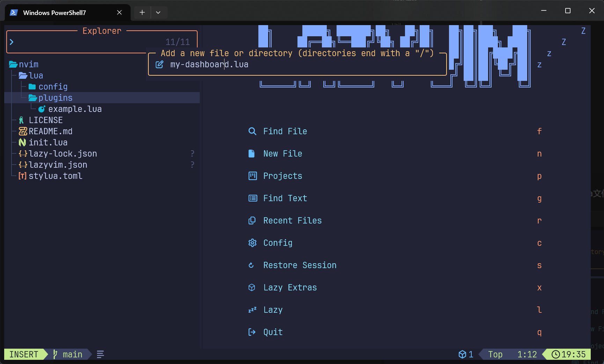
Task: Open init.lua in explorer
Action: coord(48,143)
